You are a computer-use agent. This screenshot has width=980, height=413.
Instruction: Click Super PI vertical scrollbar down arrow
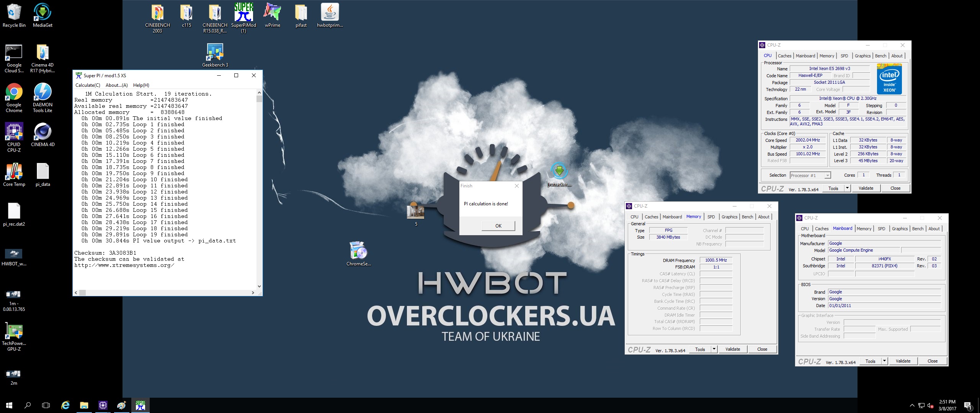click(259, 286)
